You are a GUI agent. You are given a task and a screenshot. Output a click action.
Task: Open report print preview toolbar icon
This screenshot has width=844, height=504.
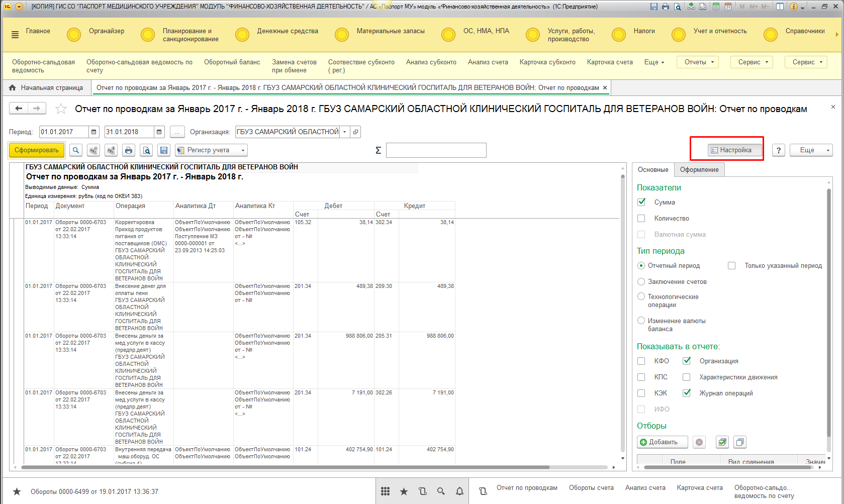(x=146, y=150)
